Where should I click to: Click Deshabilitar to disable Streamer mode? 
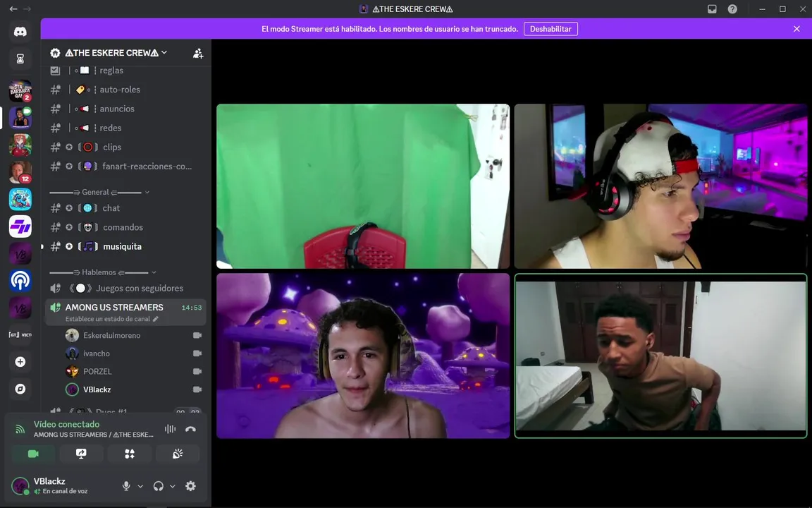[x=550, y=29]
